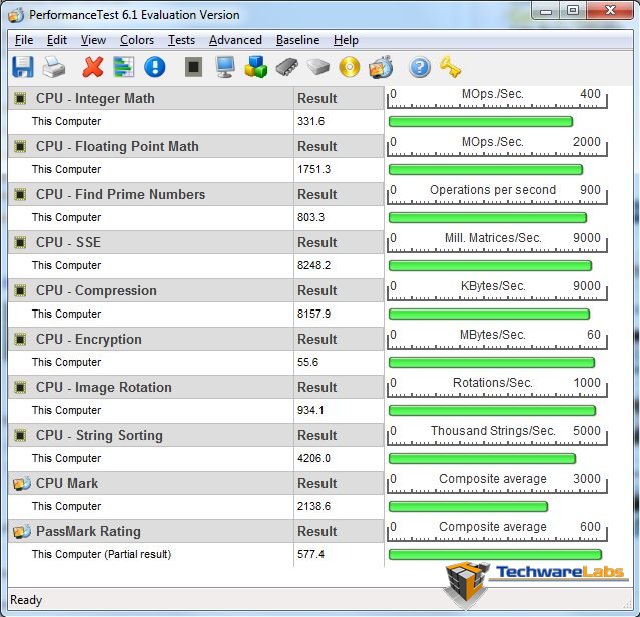Click the Print results printer icon

[x=54, y=67]
